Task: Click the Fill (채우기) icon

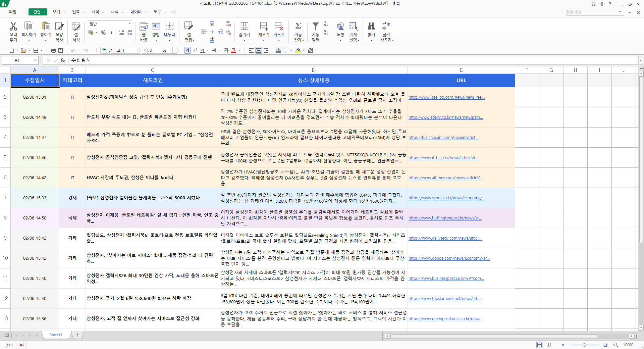Action: coord(264,26)
